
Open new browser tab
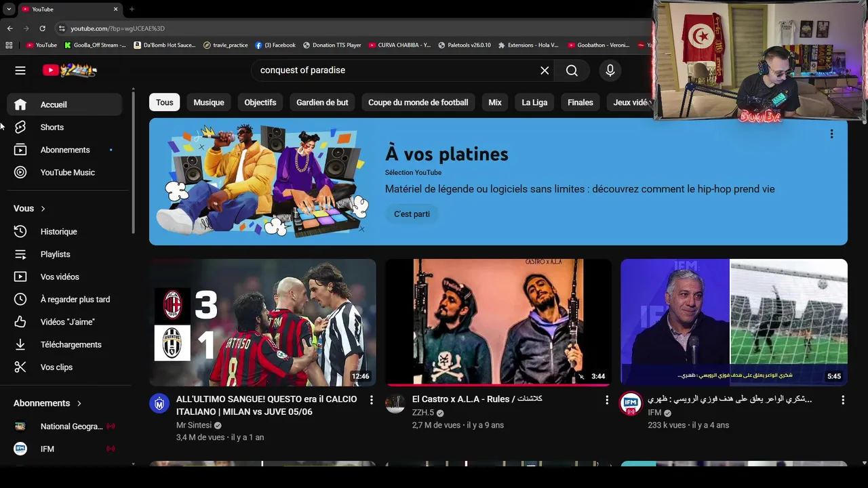pos(132,9)
